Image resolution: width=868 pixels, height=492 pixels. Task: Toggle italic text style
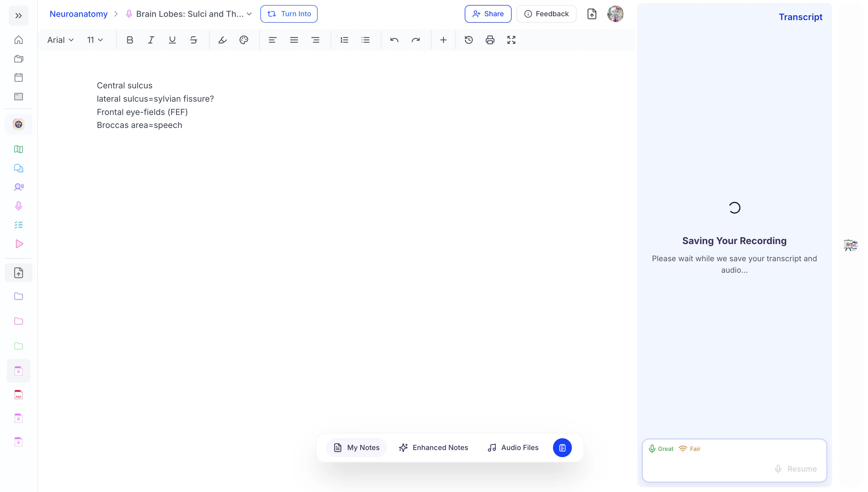151,40
